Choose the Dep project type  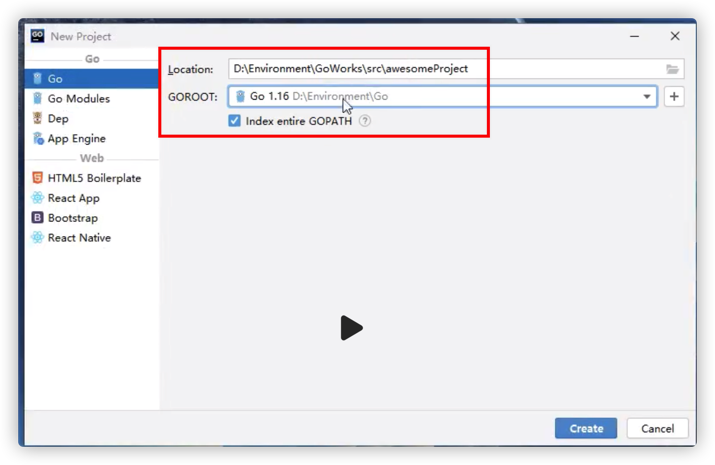[92, 119]
